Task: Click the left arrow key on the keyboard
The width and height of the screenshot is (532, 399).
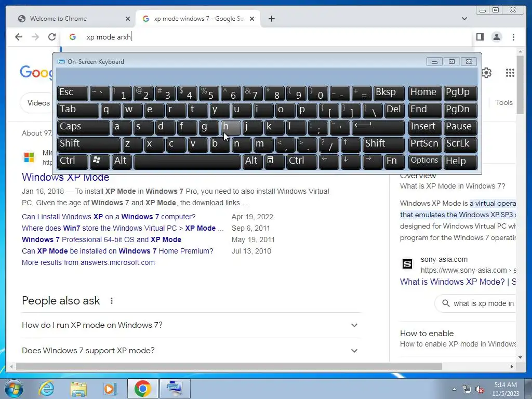Action: pyautogui.click(x=329, y=161)
